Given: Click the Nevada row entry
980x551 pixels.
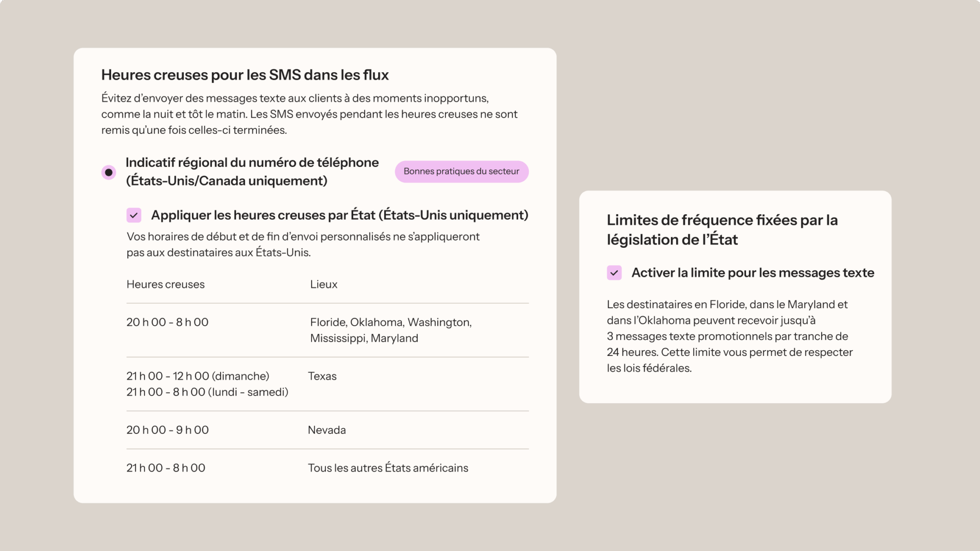Looking at the screenshot, I should tap(326, 430).
